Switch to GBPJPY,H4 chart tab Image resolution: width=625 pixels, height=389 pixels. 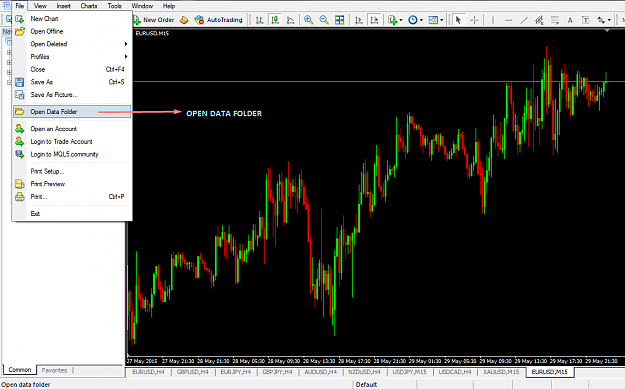pos(277,372)
